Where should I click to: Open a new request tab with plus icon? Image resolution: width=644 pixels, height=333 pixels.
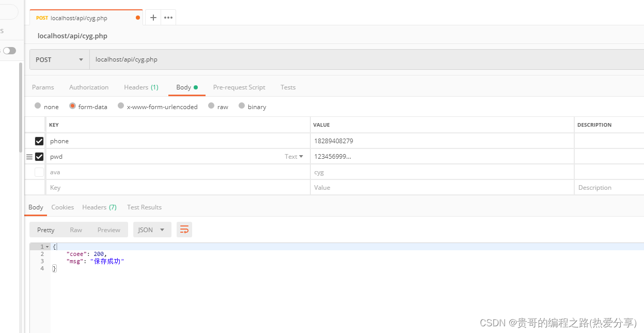click(x=153, y=18)
